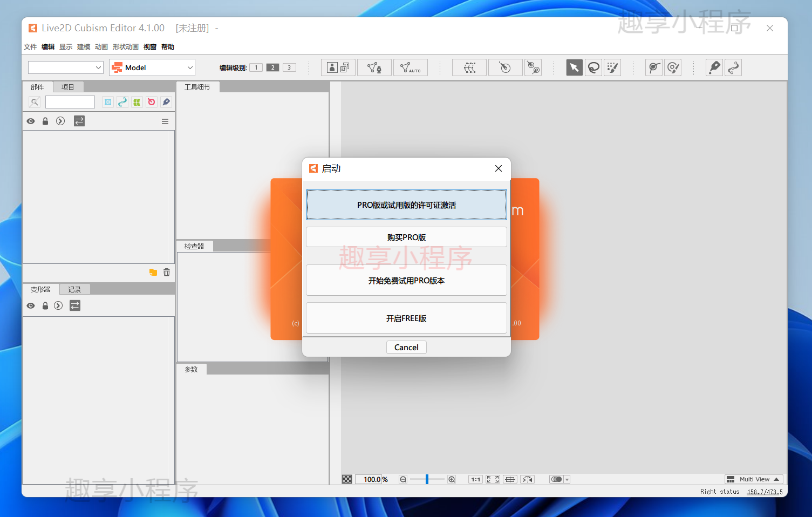Toggle lock icon in Parts panel
The width and height of the screenshot is (812, 517).
click(x=45, y=121)
